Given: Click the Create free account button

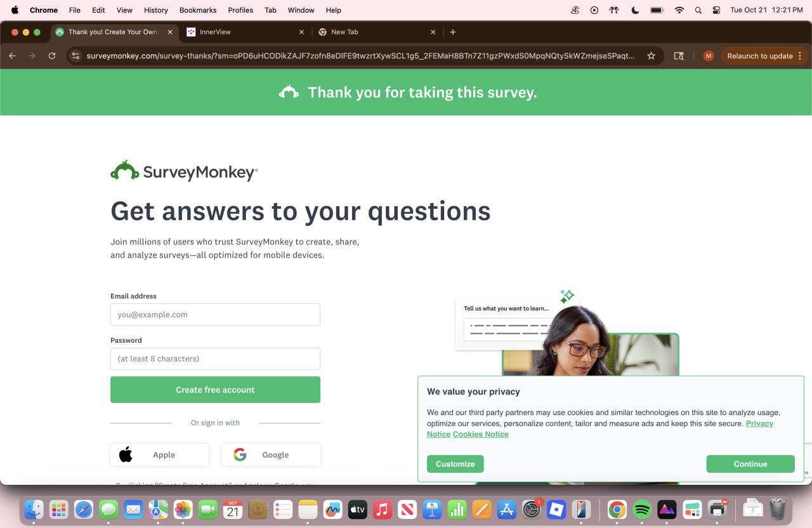Looking at the screenshot, I should [215, 390].
